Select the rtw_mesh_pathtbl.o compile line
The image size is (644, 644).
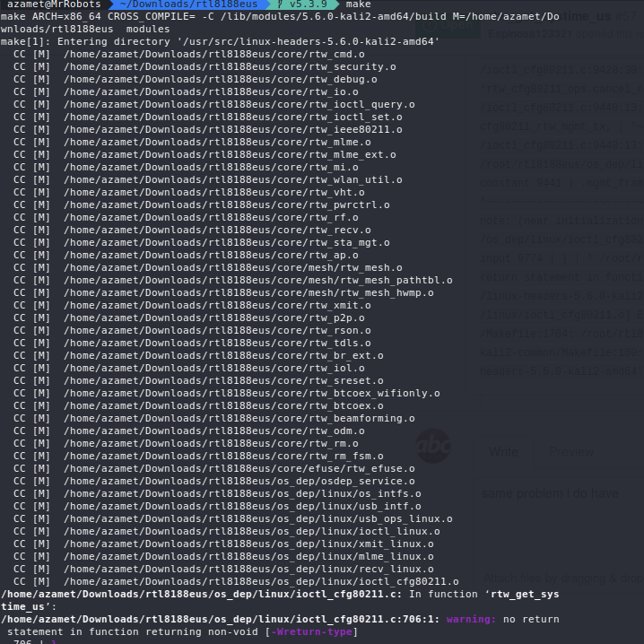[x=233, y=281]
